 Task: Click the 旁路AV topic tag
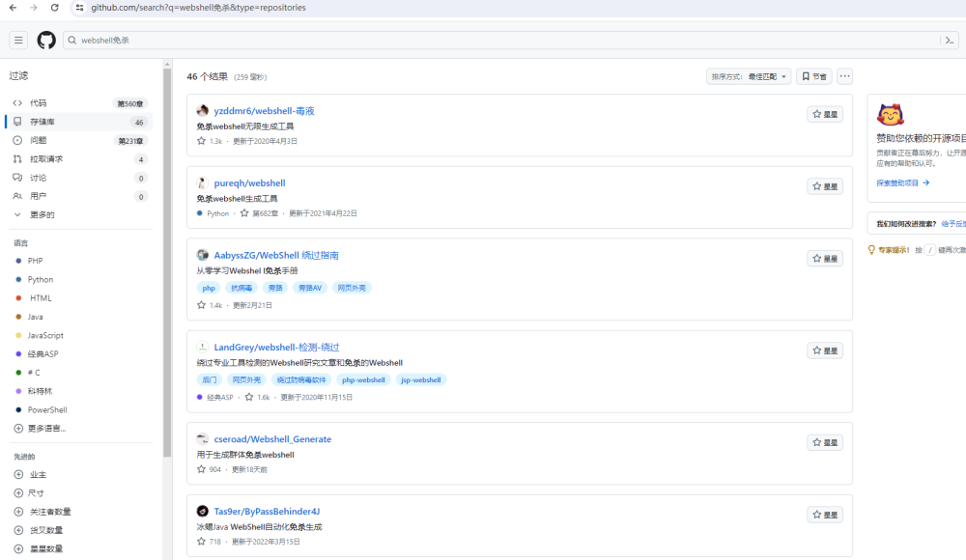(310, 288)
